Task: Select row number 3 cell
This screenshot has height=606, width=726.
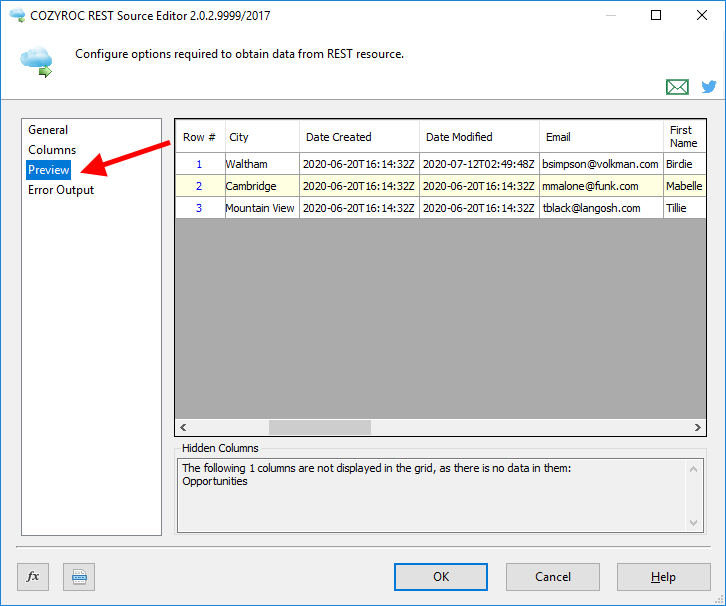Action: point(200,208)
